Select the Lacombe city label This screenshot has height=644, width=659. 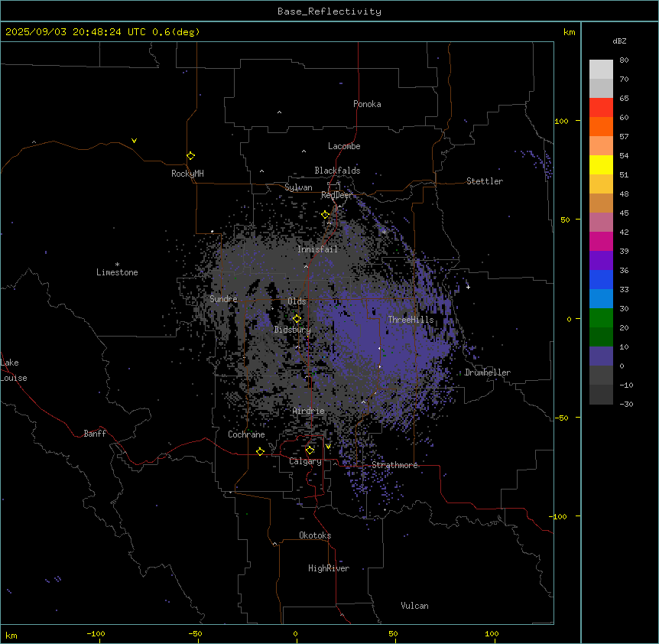344,146
